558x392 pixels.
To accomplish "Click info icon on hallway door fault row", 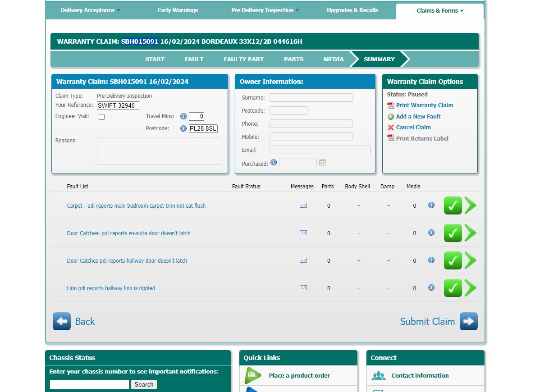I will 431,260.
